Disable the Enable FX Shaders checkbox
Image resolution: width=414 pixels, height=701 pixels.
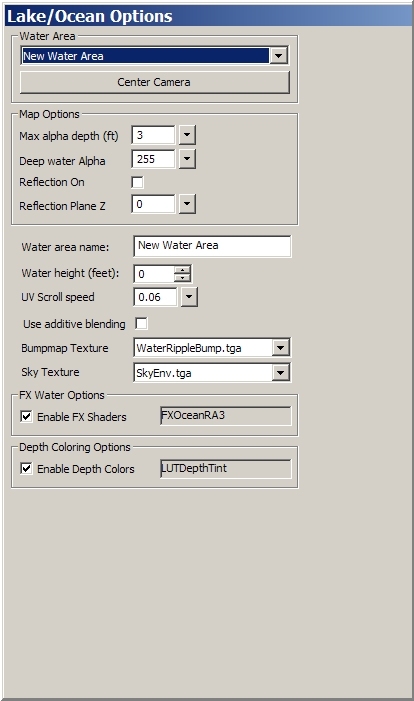point(26,417)
